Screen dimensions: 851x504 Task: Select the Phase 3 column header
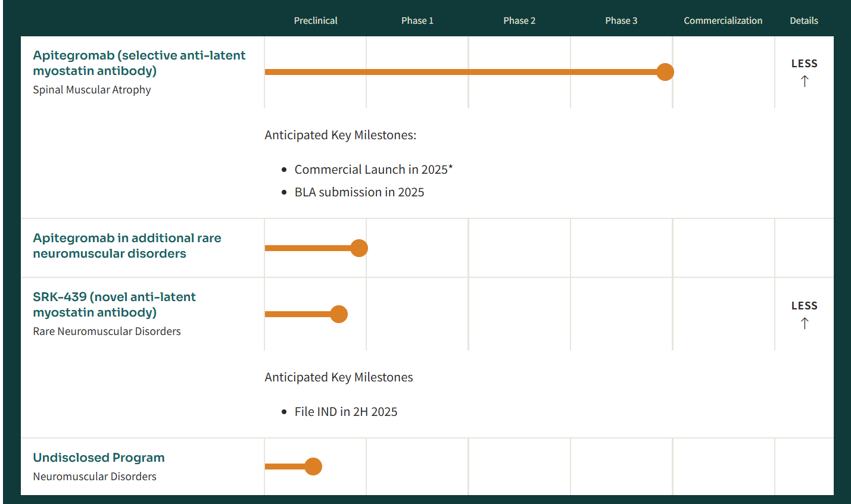click(621, 21)
